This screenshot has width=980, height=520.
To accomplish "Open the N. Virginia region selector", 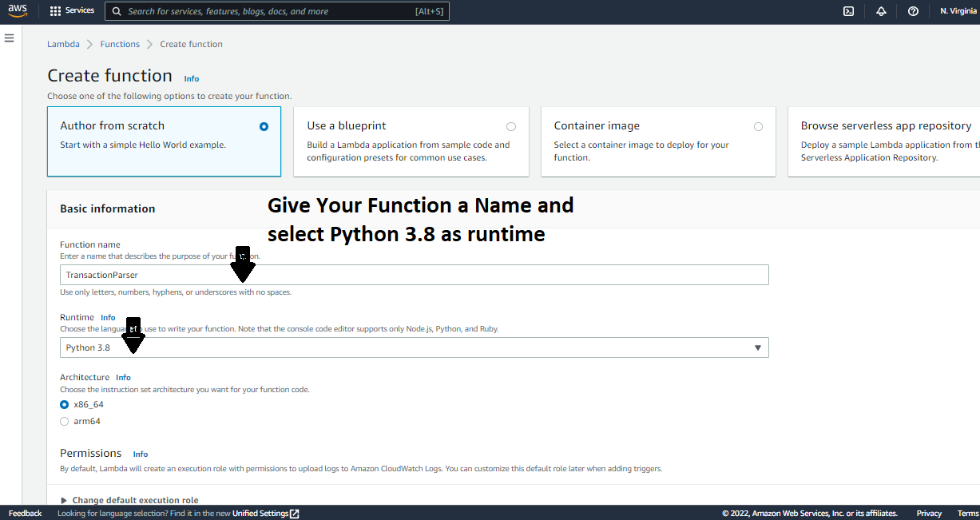I will tap(958, 11).
